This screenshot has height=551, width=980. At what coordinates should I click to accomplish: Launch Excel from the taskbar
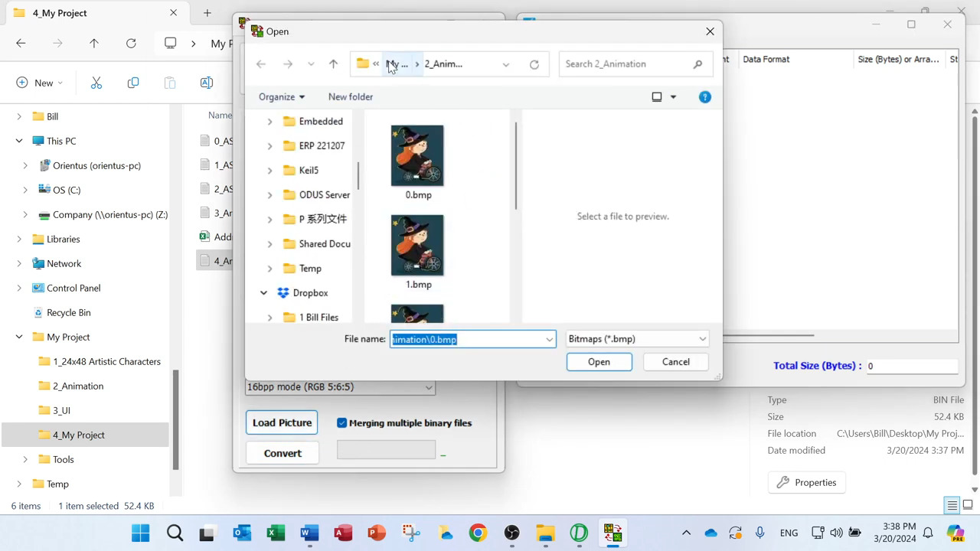point(276,533)
